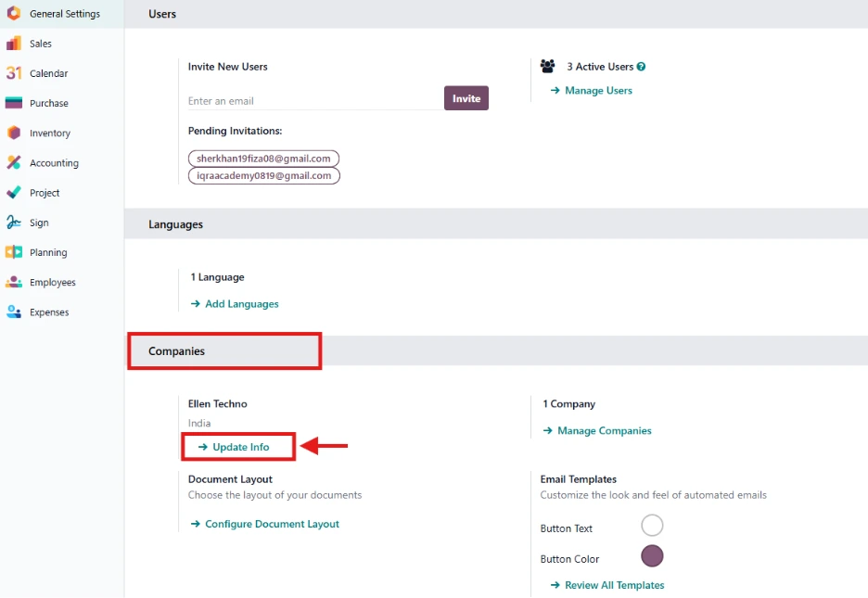
Task: Open Review All Templates
Action: point(614,585)
